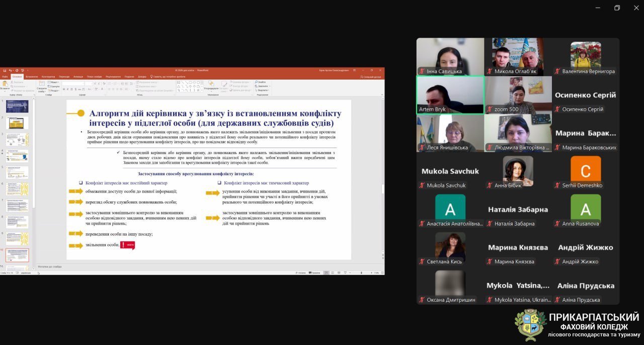Click the lightbulb Tell Me search icon
Viewport: 644px width, 345px height.
pyautogui.click(x=151, y=77)
